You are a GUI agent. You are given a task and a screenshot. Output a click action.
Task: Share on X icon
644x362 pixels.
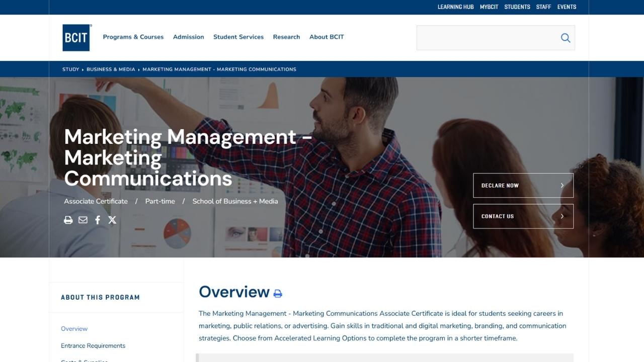click(x=112, y=220)
